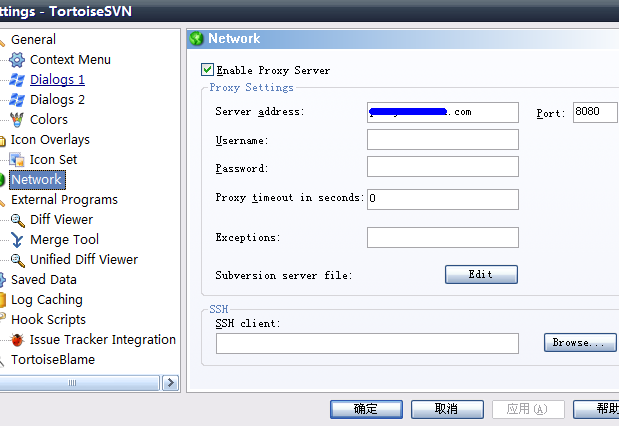Click the Username input field
The height and width of the screenshot is (426, 619).
click(x=442, y=139)
